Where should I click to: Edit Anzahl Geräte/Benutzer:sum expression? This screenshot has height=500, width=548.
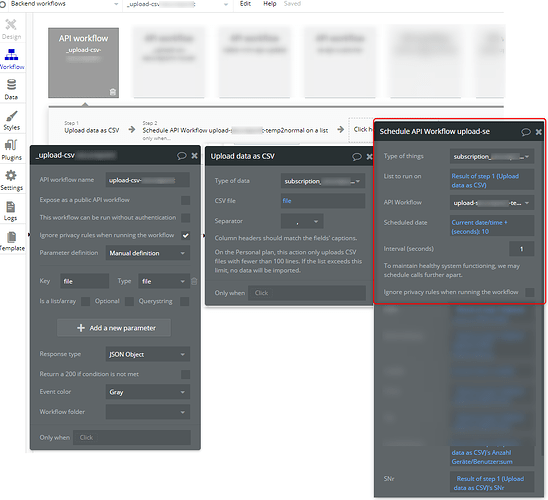(x=492, y=457)
